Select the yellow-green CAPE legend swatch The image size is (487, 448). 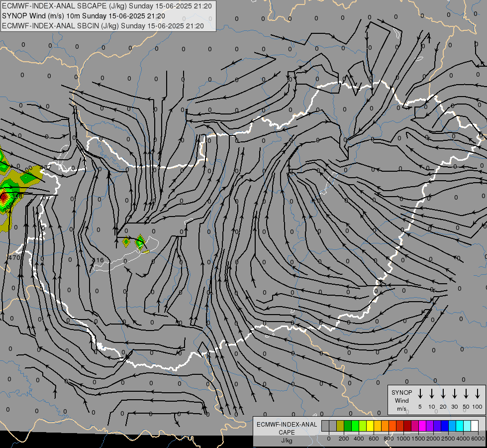(x=363, y=426)
